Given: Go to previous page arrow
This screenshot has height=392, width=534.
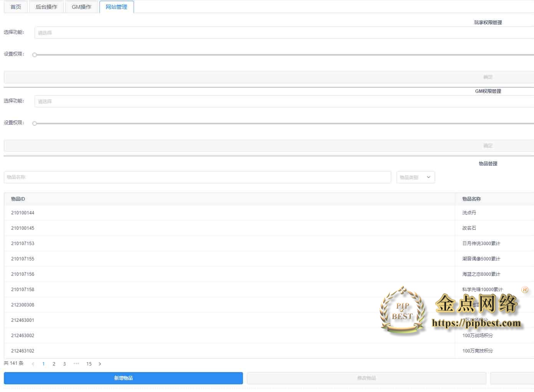Looking at the screenshot, I should tap(33, 364).
